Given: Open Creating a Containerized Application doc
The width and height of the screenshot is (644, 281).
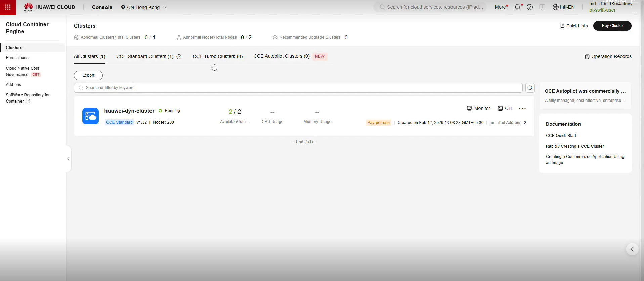Looking at the screenshot, I should (x=585, y=160).
